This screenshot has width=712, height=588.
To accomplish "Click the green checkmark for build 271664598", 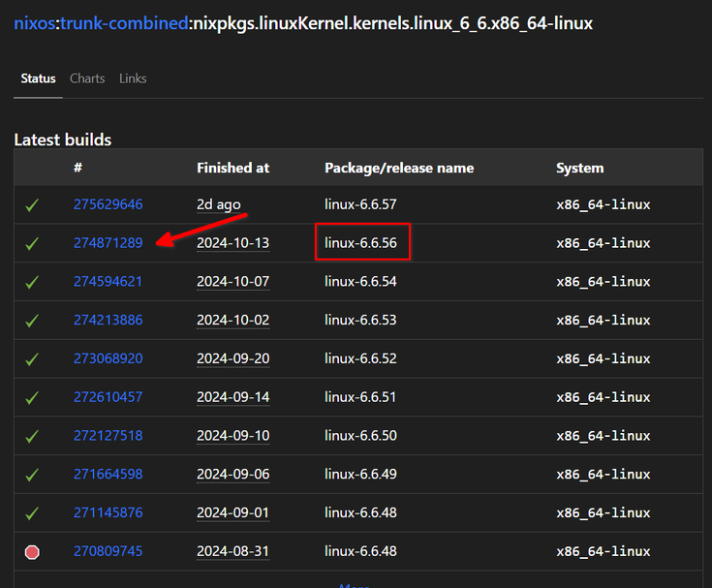I will [32, 476].
